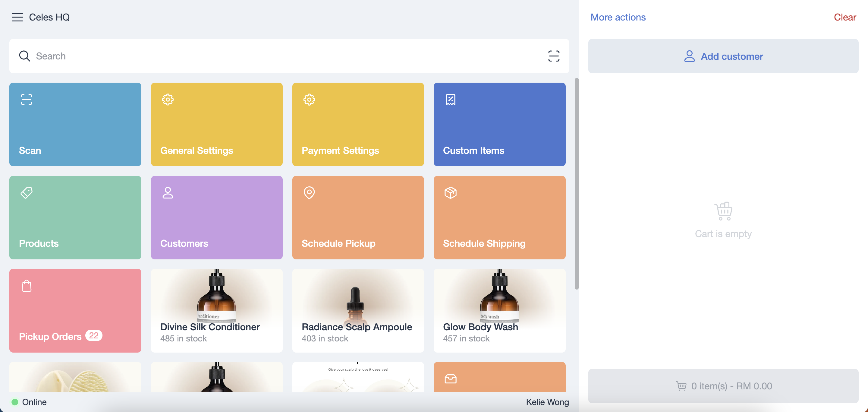Click the Kelie Wong staff name
This screenshot has height=412, width=868.
tap(547, 402)
